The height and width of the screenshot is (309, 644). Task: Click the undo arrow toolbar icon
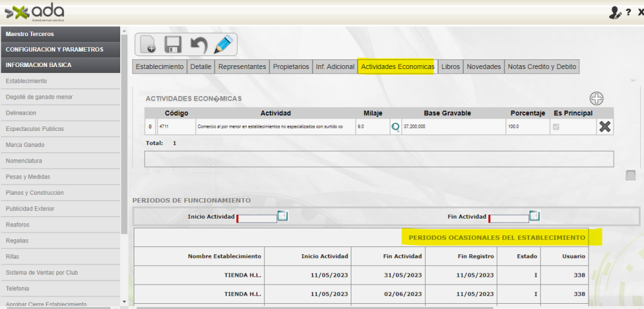click(198, 45)
